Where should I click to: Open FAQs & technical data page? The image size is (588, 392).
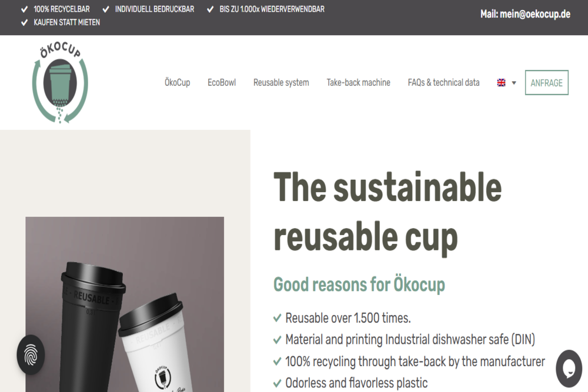coord(443,82)
